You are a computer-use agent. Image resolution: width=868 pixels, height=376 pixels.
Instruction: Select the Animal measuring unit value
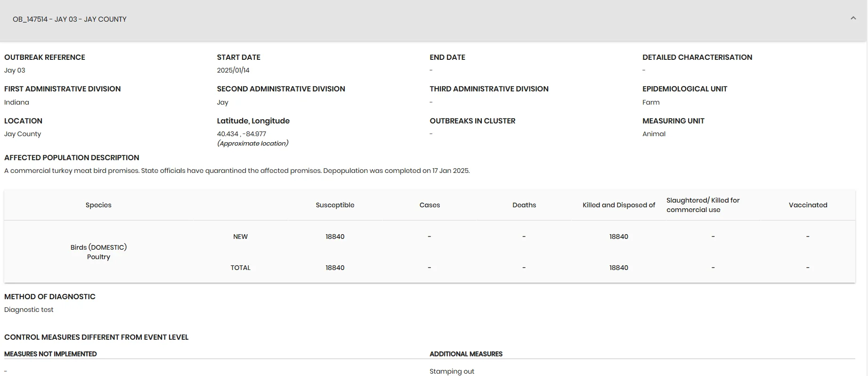(x=654, y=134)
